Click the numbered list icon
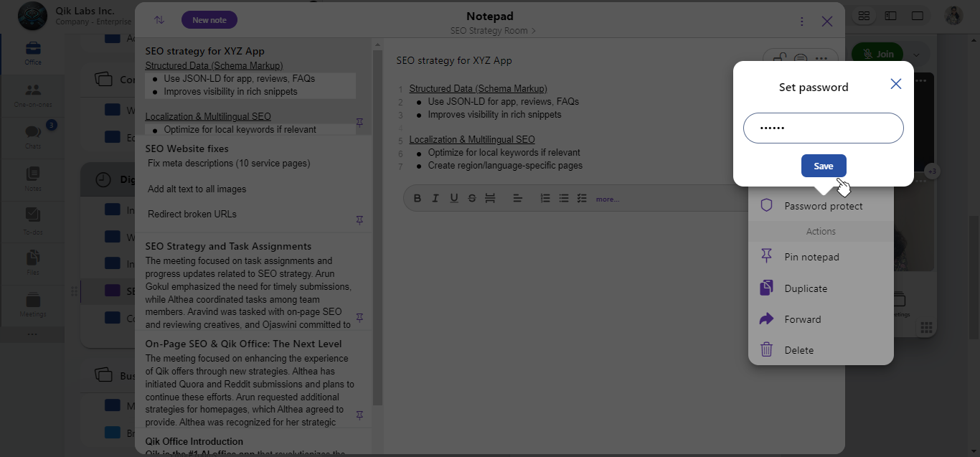 (545, 199)
